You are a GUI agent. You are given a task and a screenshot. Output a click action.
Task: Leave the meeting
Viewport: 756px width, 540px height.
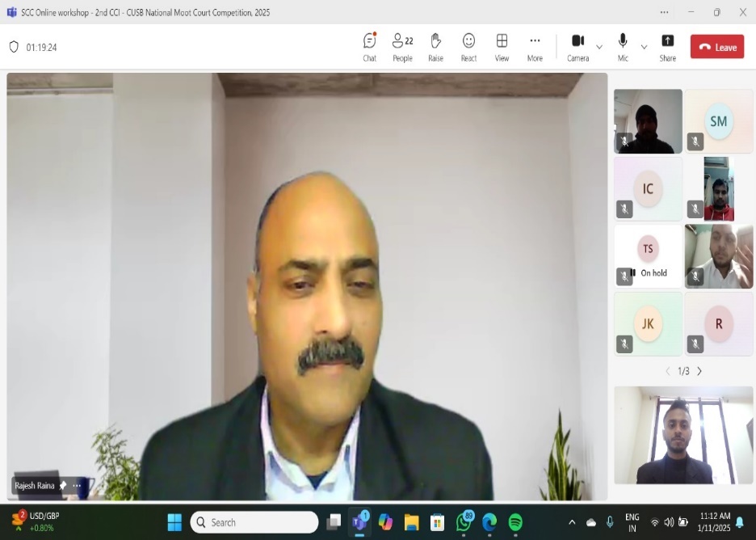click(717, 47)
